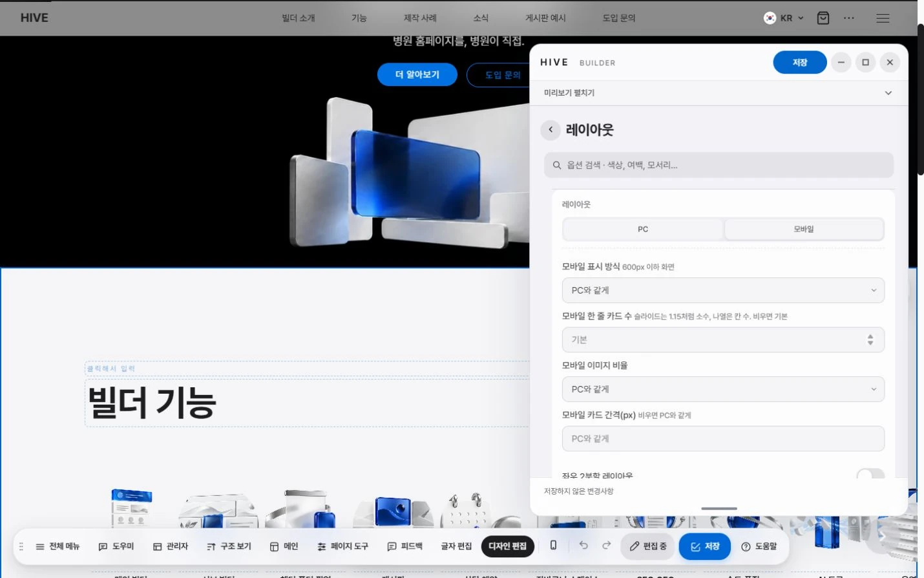The height and width of the screenshot is (578, 924).
Task: Toggle the mobile device preview icon
Action: (x=553, y=546)
